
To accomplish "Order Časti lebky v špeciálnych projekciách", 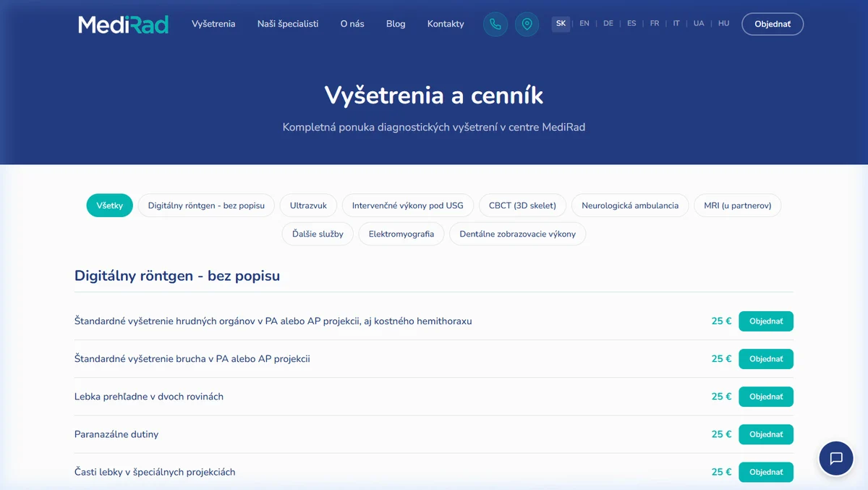I will pos(766,472).
